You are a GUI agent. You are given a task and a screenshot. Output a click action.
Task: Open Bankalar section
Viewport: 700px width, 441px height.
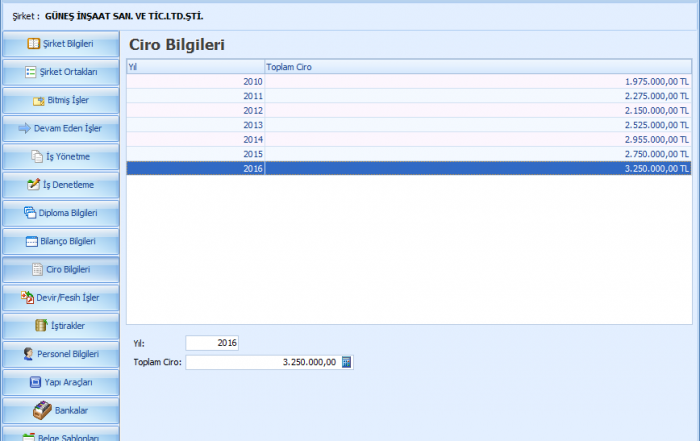[61, 410]
